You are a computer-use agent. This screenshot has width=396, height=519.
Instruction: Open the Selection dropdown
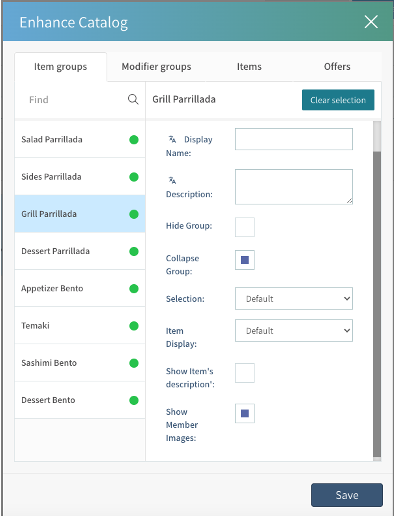pyautogui.click(x=294, y=298)
